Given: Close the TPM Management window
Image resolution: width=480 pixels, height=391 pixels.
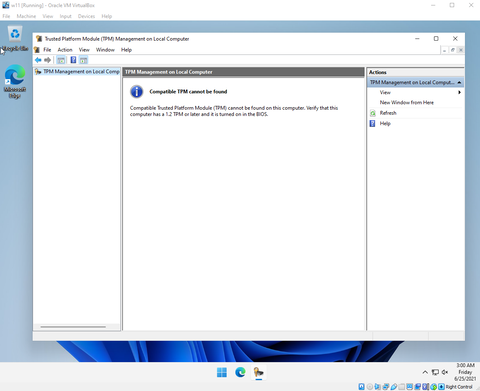Looking at the screenshot, I should pos(455,39).
